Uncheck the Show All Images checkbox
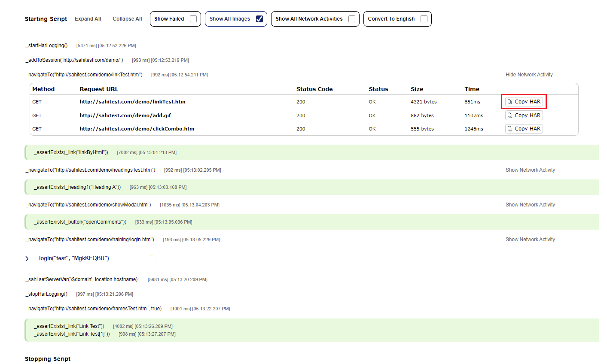 point(259,19)
